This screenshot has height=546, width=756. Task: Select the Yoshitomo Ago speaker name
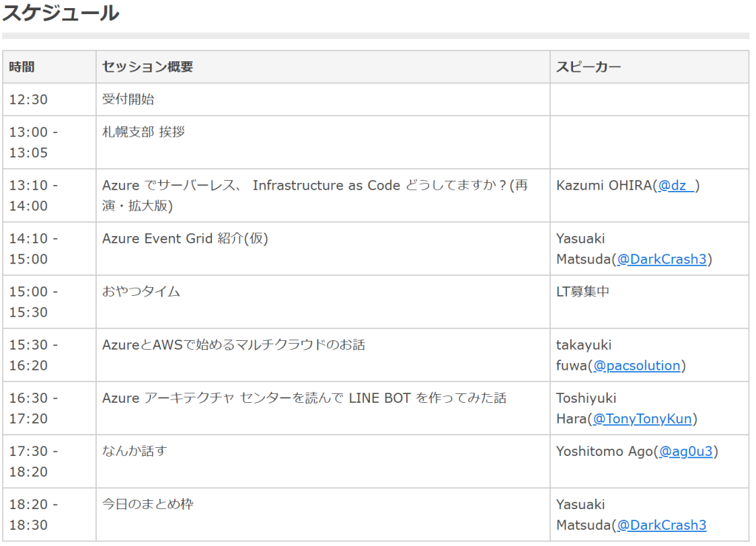pyautogui.click(x=604, y=452)
